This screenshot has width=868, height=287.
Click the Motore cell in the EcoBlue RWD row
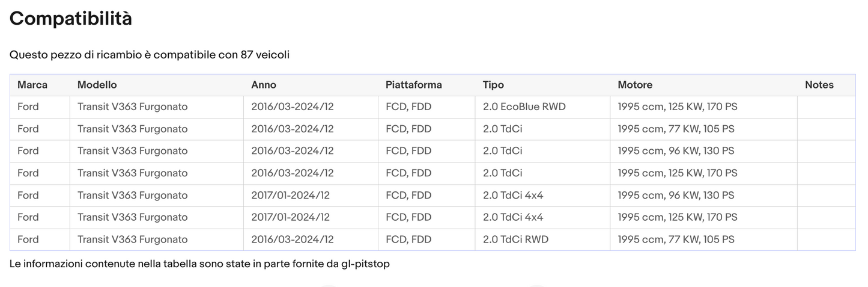point(678,107)
